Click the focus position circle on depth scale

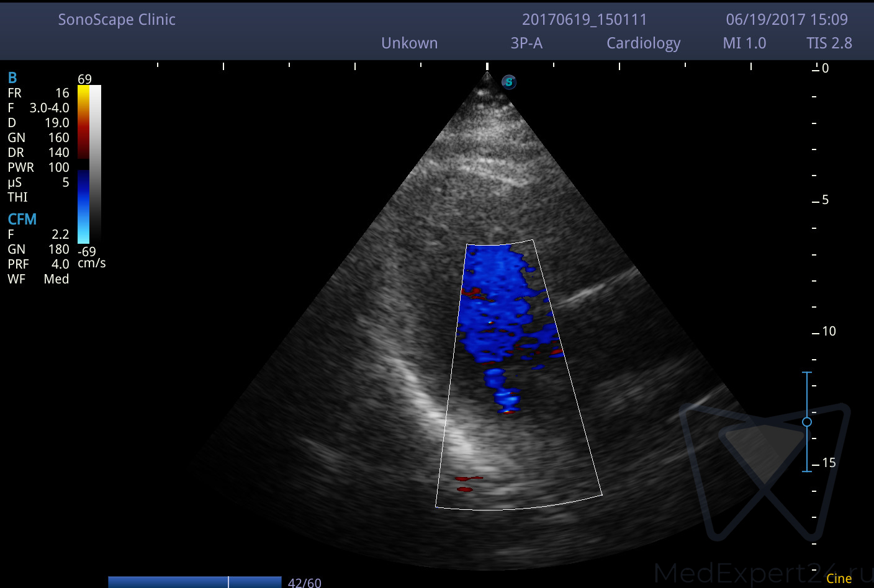pos(807,422)
